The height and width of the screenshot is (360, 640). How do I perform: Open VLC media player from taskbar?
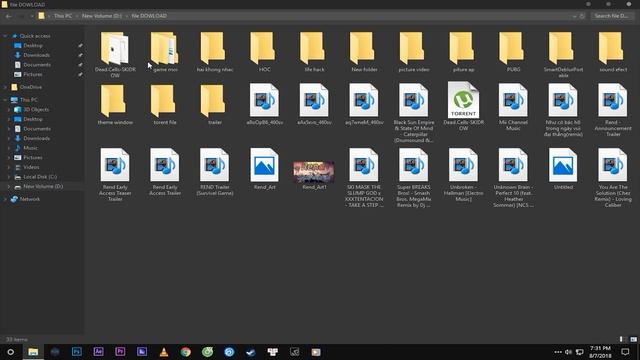pos(164,352)
